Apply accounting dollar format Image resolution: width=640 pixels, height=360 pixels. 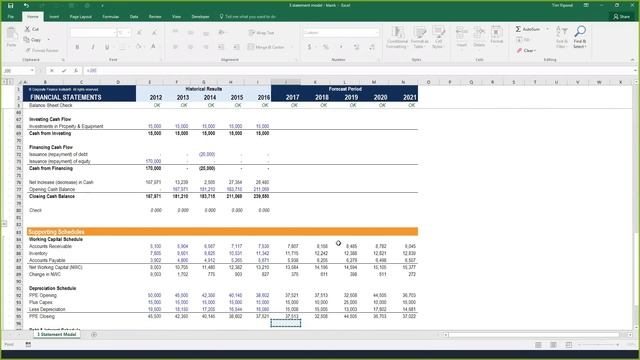pos(309,47)
